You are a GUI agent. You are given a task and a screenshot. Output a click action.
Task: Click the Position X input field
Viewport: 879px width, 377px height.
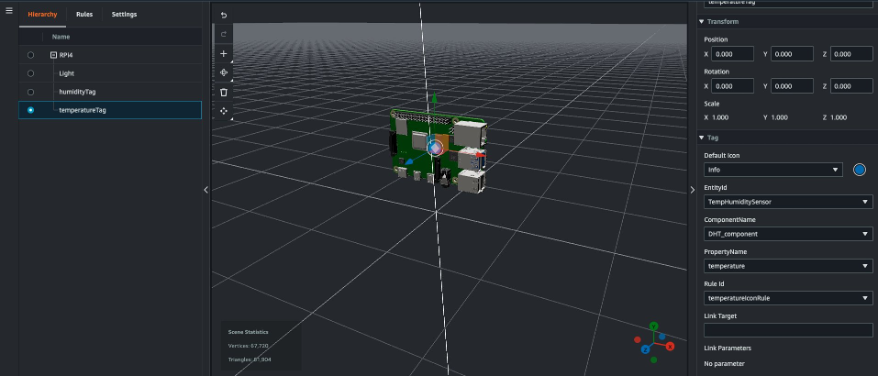click(733, 54)
